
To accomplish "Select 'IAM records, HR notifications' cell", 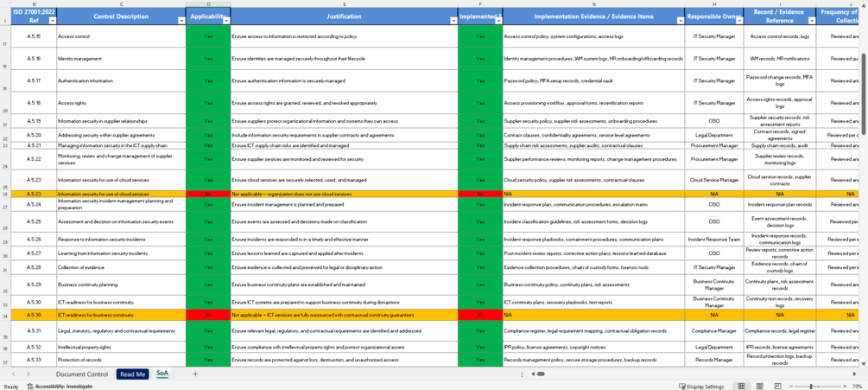I will pyautogui.click(x=779, y=59).
